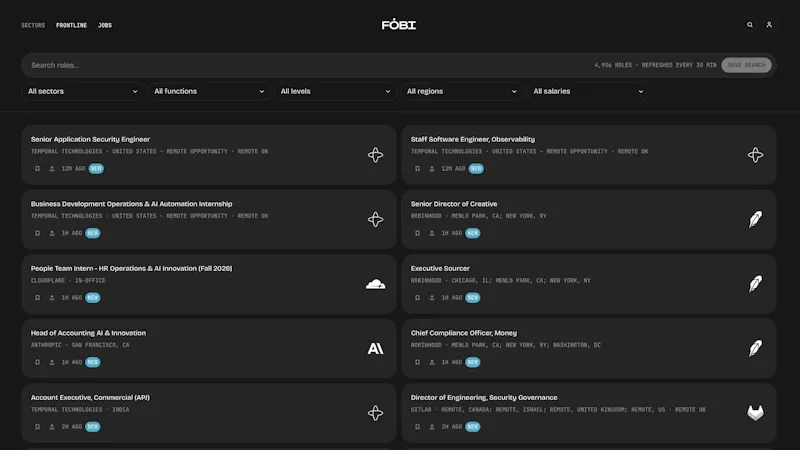Expand the All salaries dropdown
The height and width of the screenshot is (450, 800).
588,91
